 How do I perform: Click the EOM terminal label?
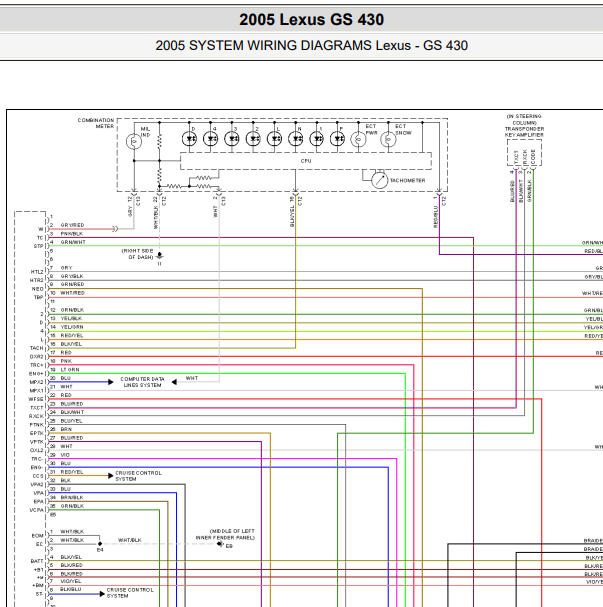(38, 536)
